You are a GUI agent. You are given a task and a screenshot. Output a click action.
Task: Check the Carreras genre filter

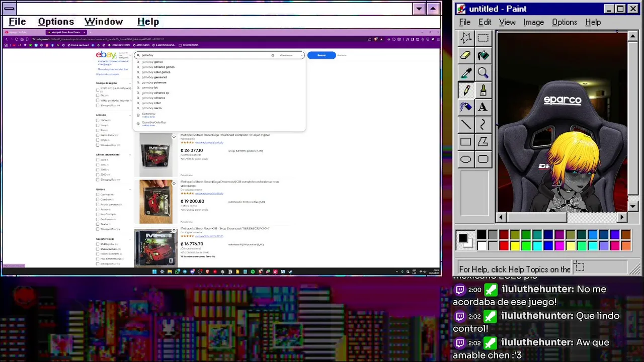(98, 195)
